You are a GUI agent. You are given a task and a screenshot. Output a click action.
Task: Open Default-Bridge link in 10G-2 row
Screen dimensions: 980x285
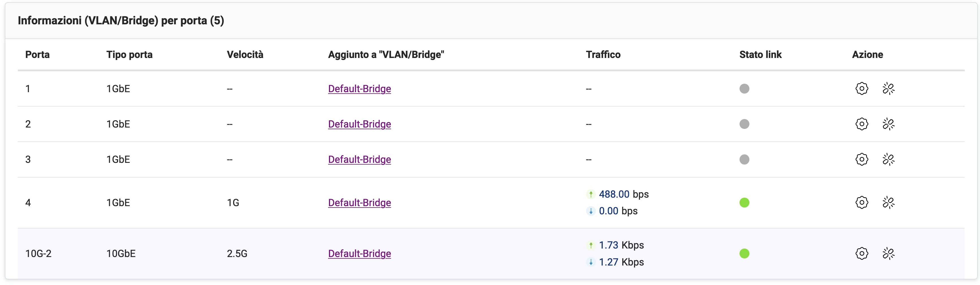tap(359, 253)
